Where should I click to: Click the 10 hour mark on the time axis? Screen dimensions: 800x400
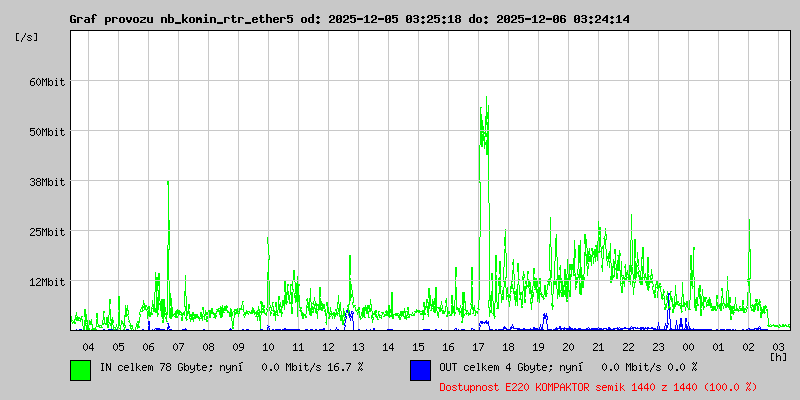[x=268, y=347]
